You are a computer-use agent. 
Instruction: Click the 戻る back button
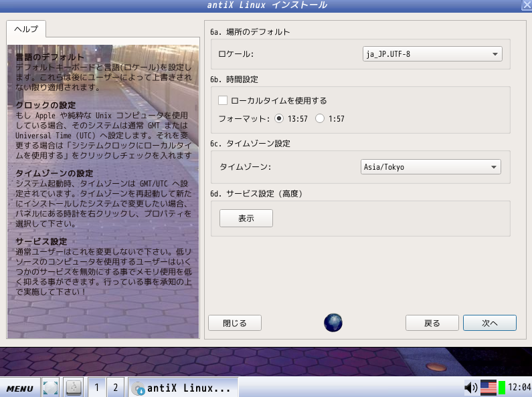tap(432, 323)
